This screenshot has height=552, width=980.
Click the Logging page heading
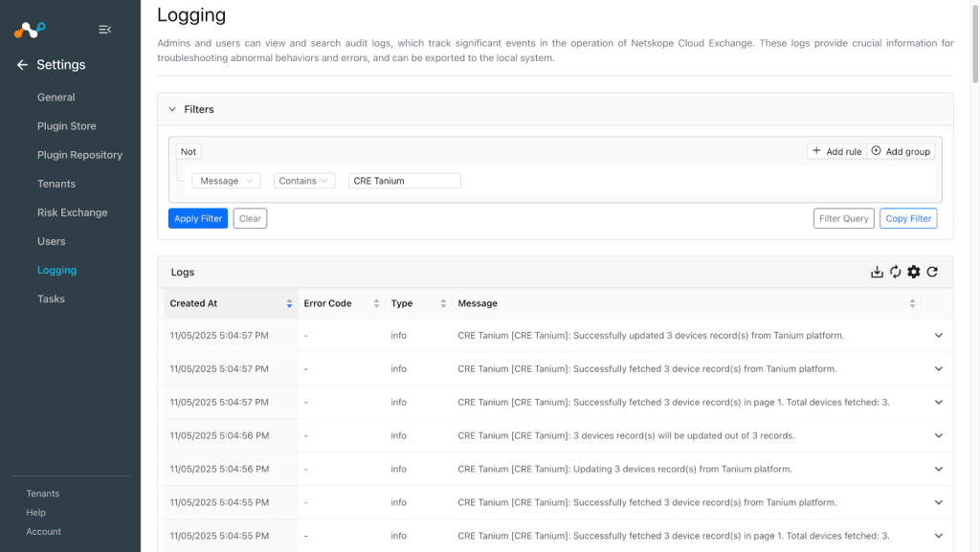tap(191, 15)
